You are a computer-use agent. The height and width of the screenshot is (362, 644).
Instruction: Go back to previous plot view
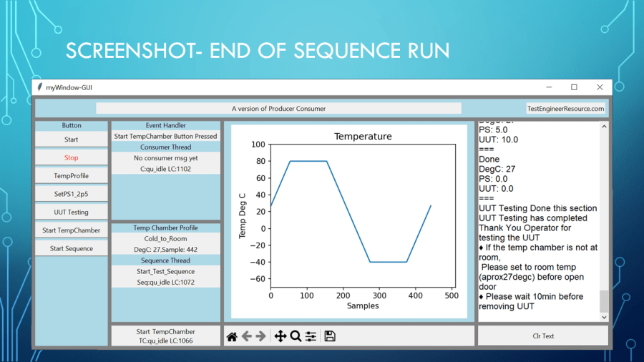247,336
